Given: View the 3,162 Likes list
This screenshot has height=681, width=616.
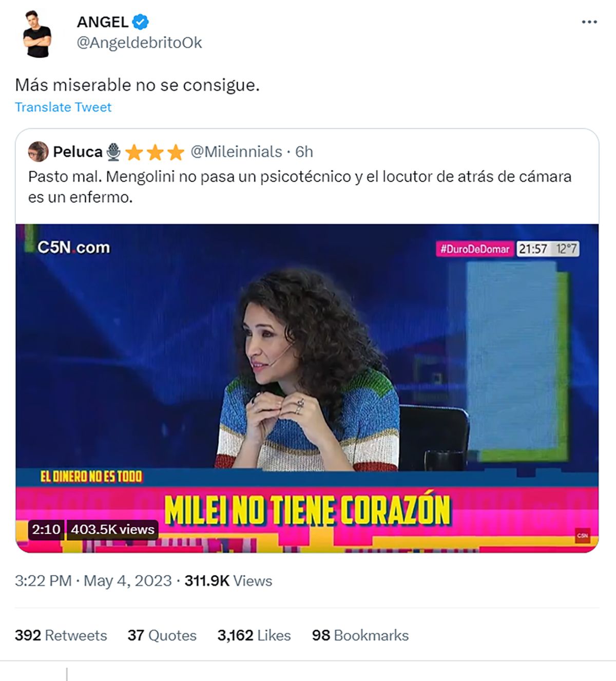Looking at the screenshot, I should 254,636.
